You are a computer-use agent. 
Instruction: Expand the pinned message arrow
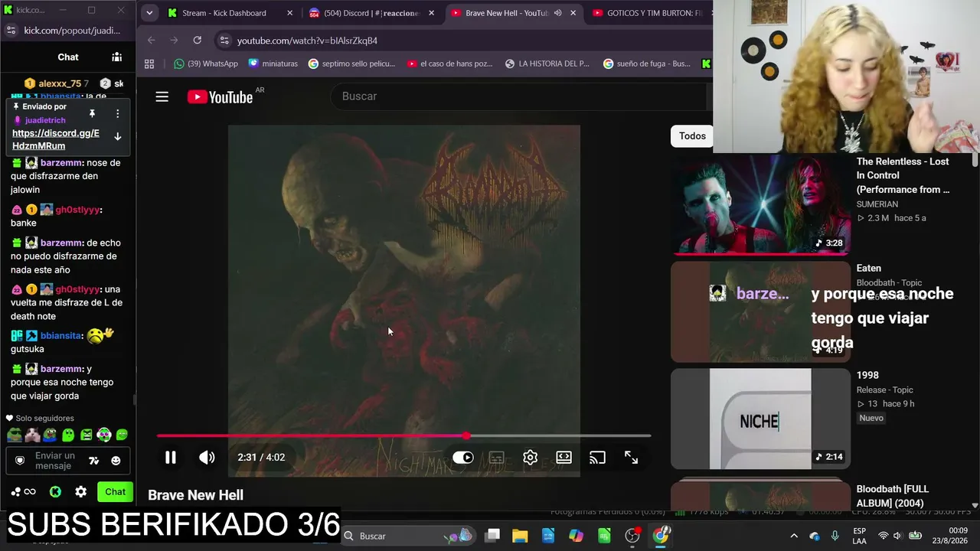click(x=117, y=136)
